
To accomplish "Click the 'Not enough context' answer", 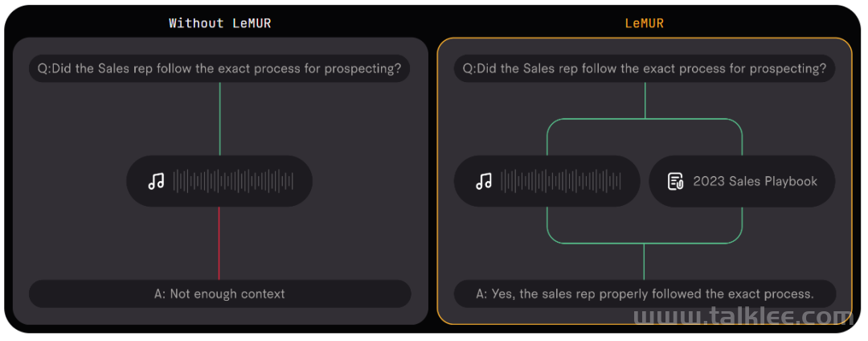I will click(x=219, y=294).
